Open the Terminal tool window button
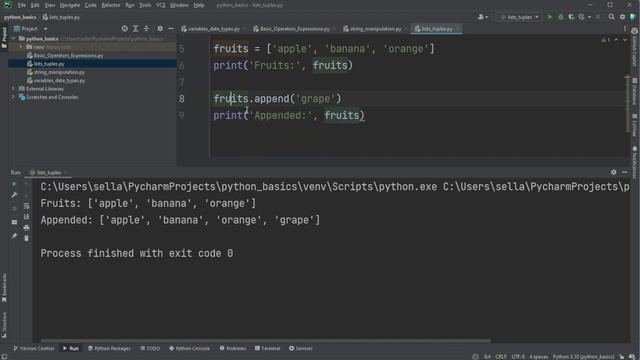The height and width of the screenshot is (360, 640). (267, 348)
